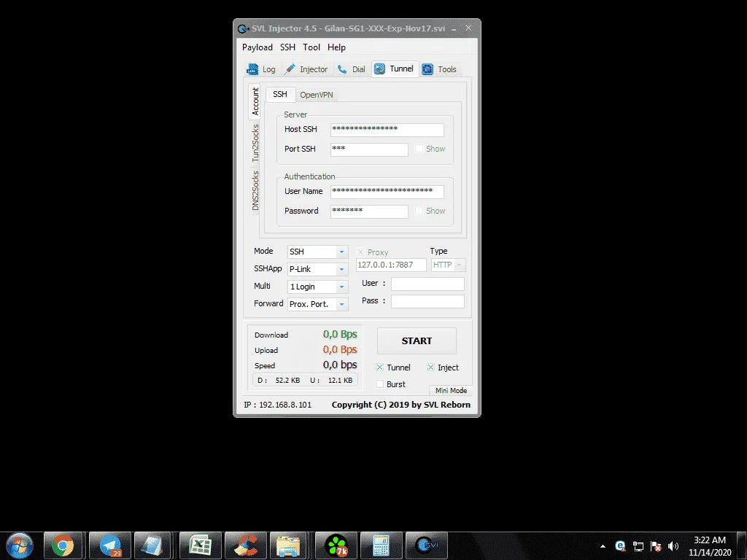Open Telegram from the taskbar

click(x=110, y=545)
